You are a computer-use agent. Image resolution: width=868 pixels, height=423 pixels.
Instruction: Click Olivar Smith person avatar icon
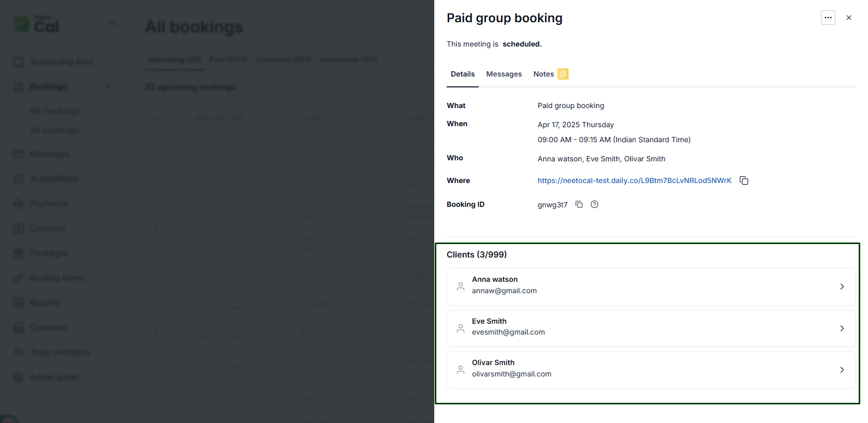click(x=460, y=370)
